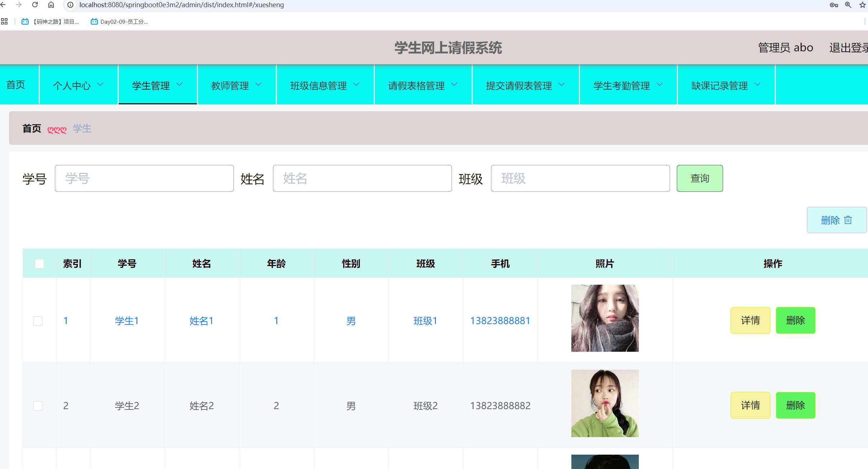Click the site information icon in address bar

coord(71,5)
